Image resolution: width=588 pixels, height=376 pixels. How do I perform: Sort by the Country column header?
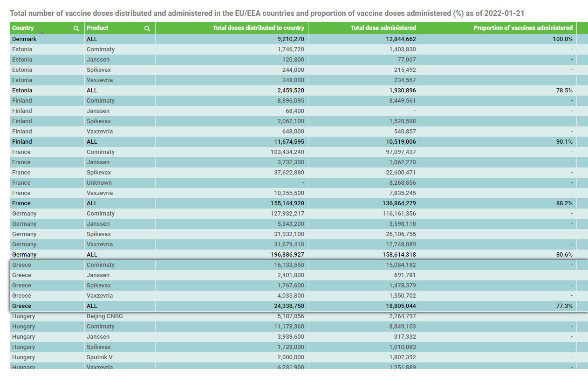click(x=23, y=28)
